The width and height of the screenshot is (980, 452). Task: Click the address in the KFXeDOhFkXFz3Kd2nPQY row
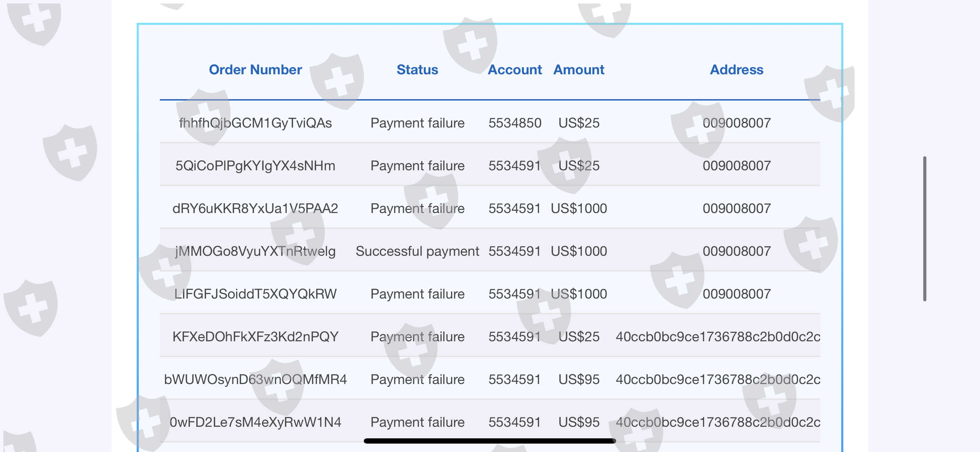click(717, 337)
